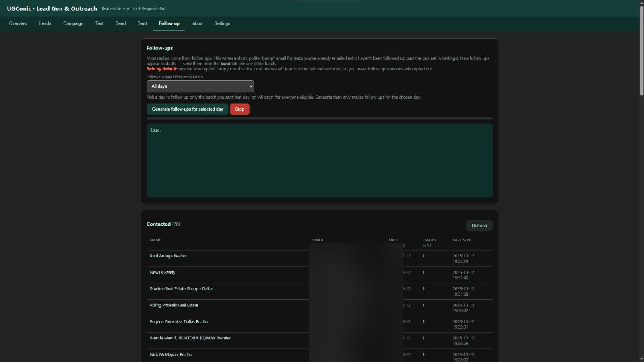Select NewTX Realty row name

click(163, 272)
